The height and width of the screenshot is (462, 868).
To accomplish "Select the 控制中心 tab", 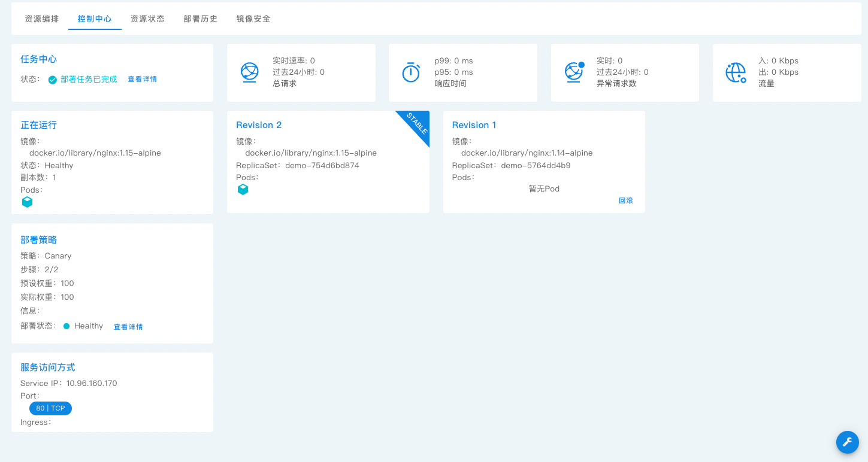I will 95,19.
